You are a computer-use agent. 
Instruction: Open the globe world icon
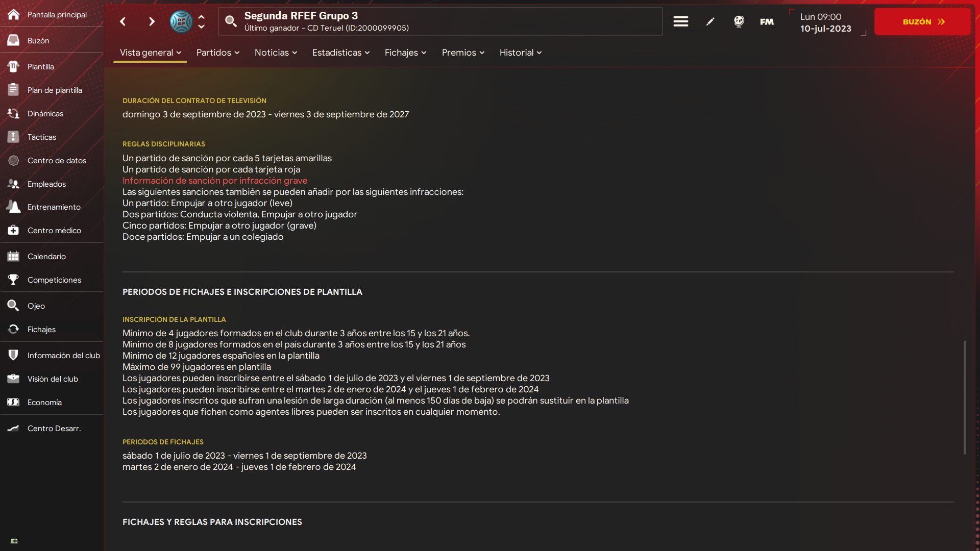739,21
